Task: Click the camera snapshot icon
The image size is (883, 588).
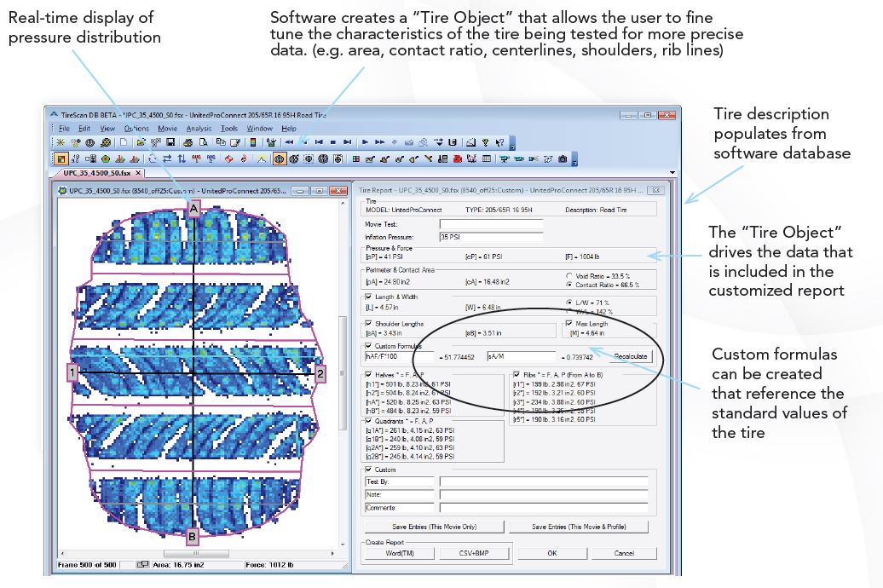Action: pos(563,159)
